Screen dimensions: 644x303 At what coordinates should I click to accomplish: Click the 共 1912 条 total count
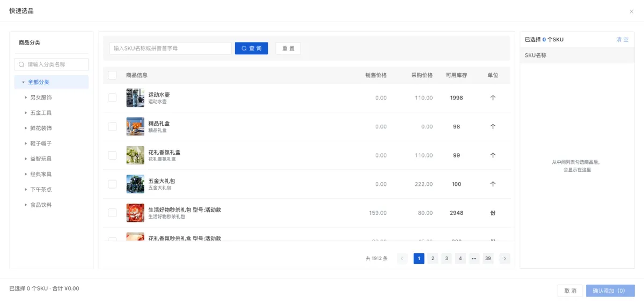click(x=376, y=258)
